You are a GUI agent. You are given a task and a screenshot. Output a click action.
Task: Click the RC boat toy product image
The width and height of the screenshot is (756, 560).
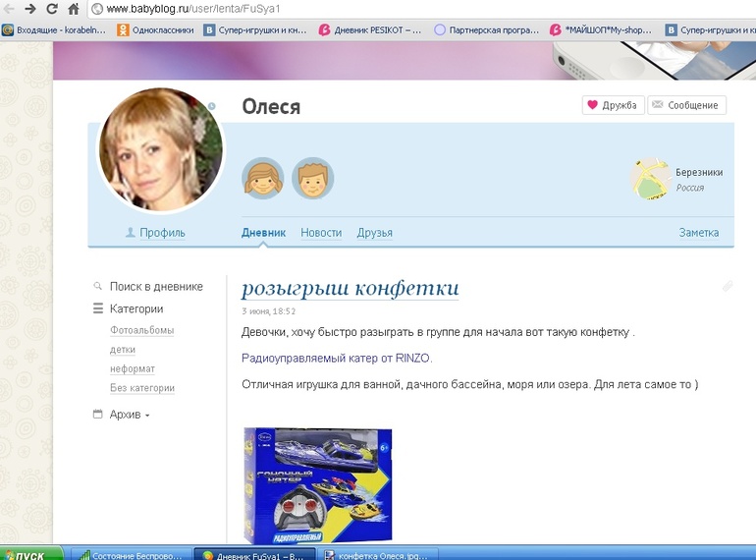click(x=317, y=485)
